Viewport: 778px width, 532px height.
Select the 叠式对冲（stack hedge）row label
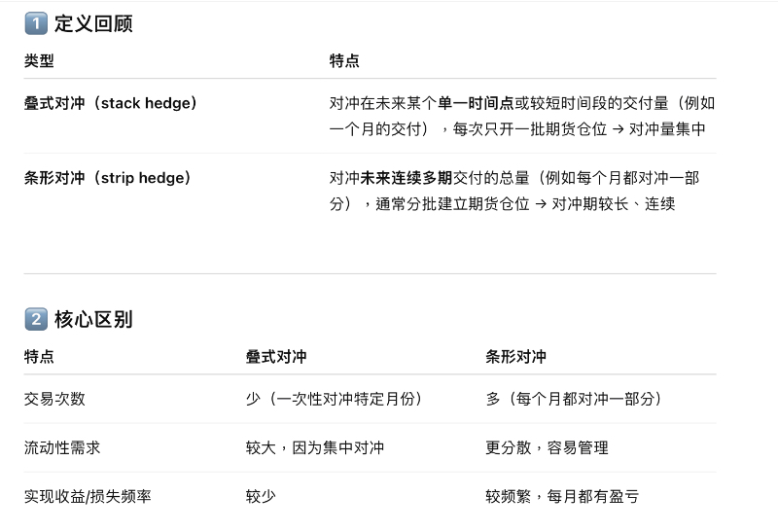pos(110,103)
